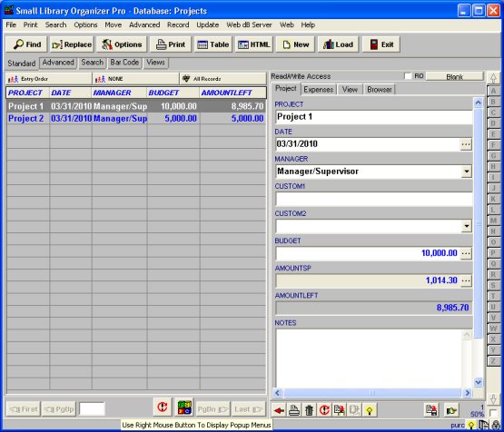Switch to the Bar Code tab
The width and height of the screenshot is (504, 432).
[x=124, y=63]
